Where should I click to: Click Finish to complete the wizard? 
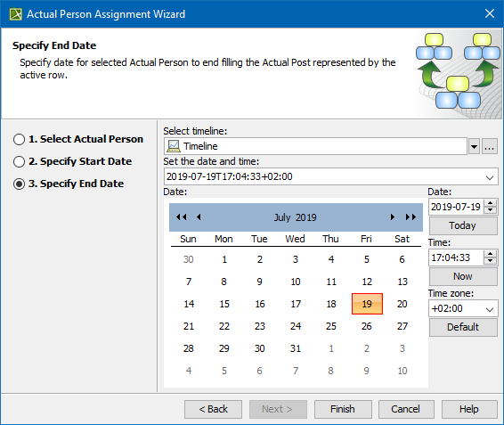tap(343, 409)
